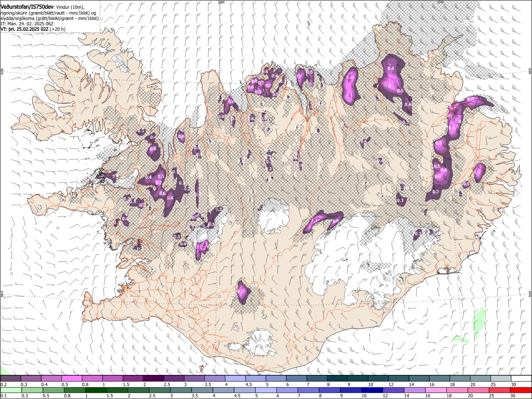Viewport: 532px width, 399px height.
Task: Click the 'slydda/snjókoma' legend description line
Action: click(x=50, y=18)
